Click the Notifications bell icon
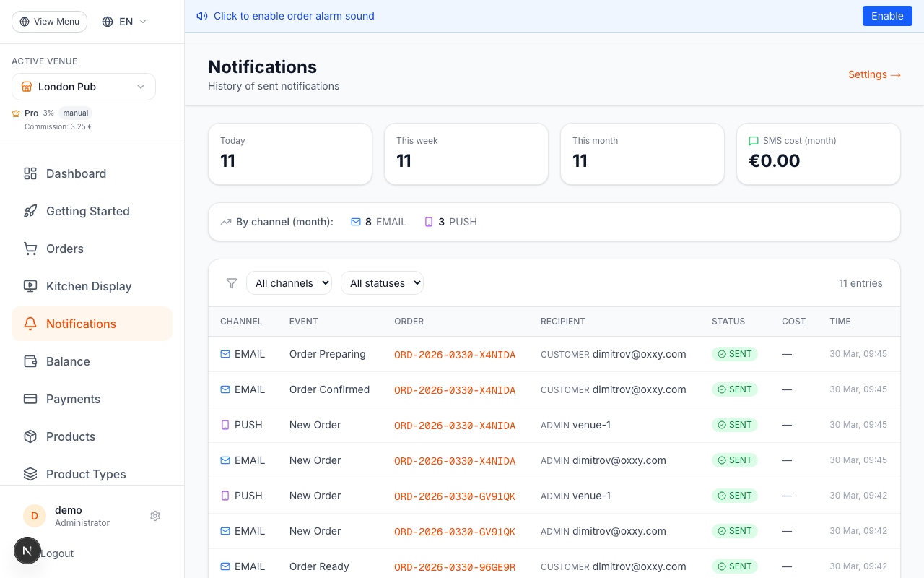 (30, 324)
